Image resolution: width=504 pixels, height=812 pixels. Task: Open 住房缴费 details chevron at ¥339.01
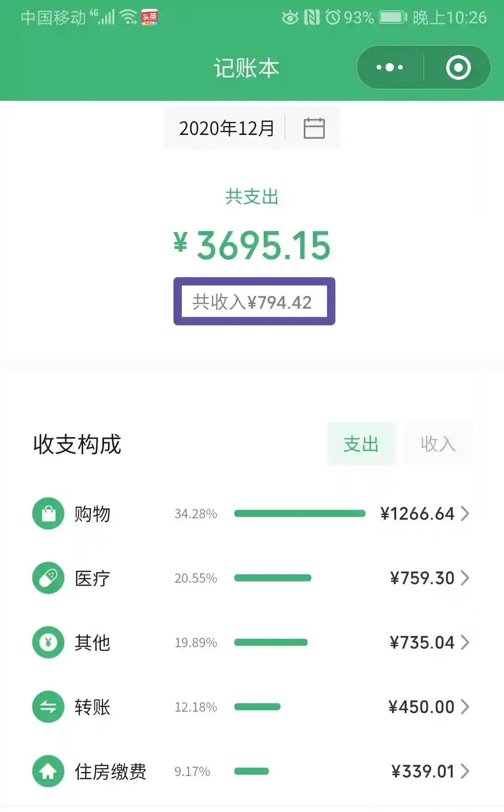pyautogui.click(x=465, y=771)
